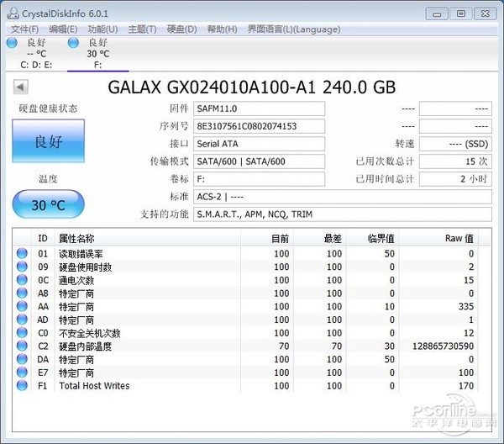Click the 最差 column header
Image resolution: width=504 pixels, height=444 pixels.
pyautogui.click(x=320, y=239)
